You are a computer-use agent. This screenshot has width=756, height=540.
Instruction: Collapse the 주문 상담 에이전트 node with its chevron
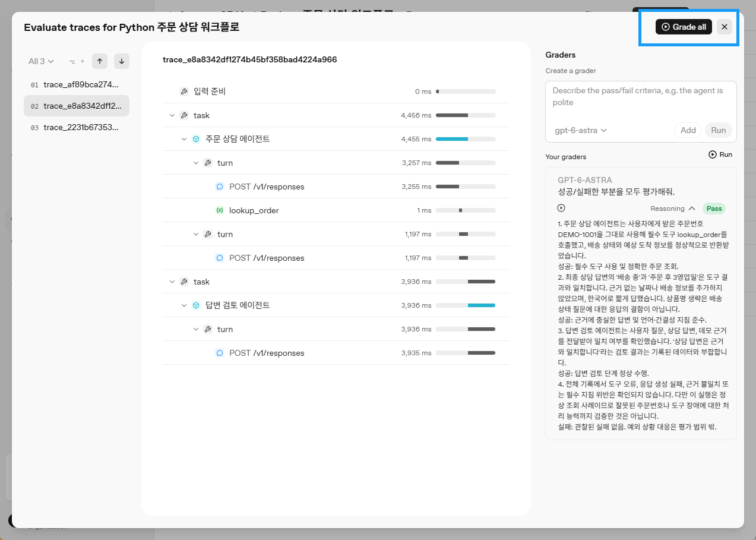click(x=184, y=139)
